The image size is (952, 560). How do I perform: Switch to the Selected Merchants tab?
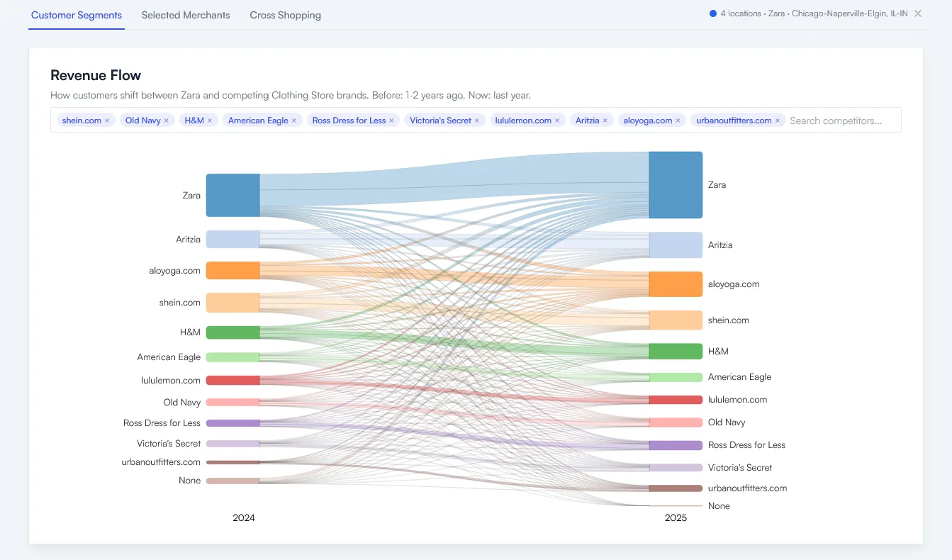click(x=186, y=15)
